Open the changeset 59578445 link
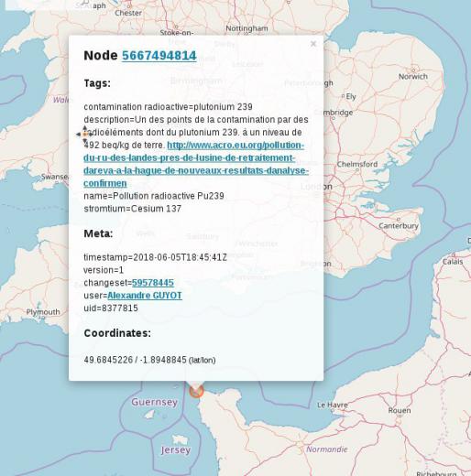The width and height of the screenshot is (471, 476). (x=153, y=283)
